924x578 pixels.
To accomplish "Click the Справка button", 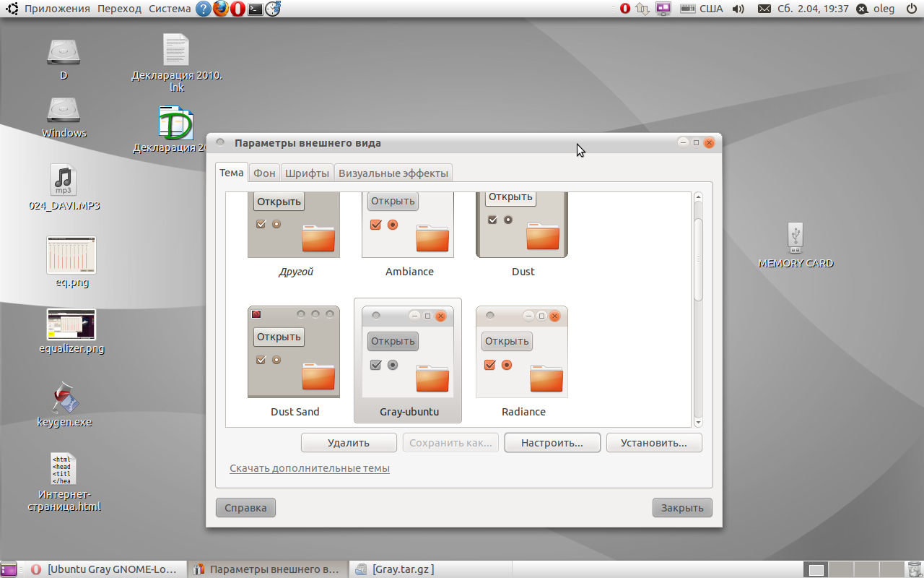I will [245, 508].
